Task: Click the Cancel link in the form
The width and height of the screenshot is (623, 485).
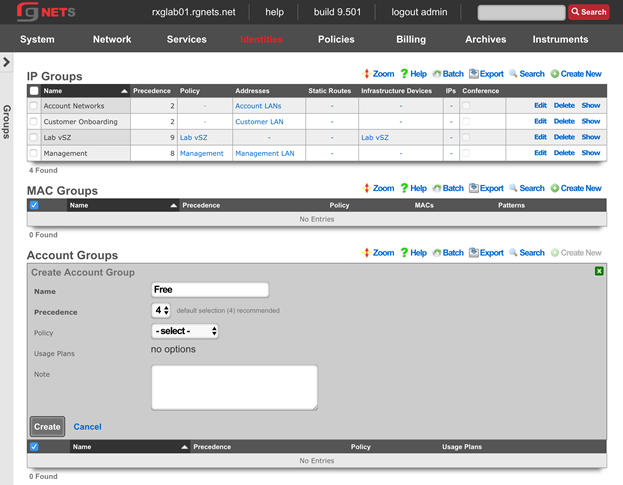Action: (x=87, y=427)
